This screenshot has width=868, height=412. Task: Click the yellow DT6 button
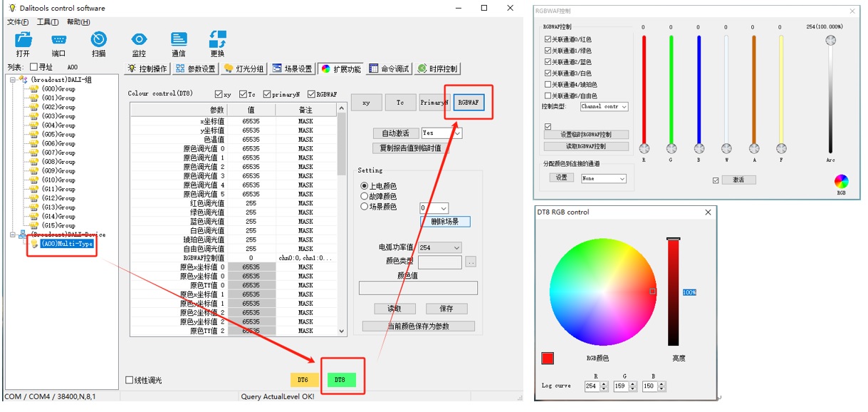[x=305, y=380]
